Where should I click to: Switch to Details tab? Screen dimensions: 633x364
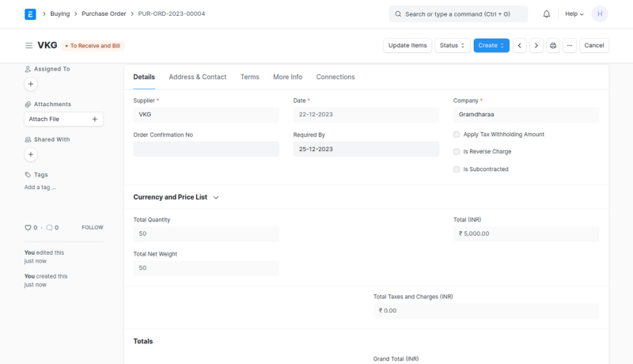coord(144,77)
